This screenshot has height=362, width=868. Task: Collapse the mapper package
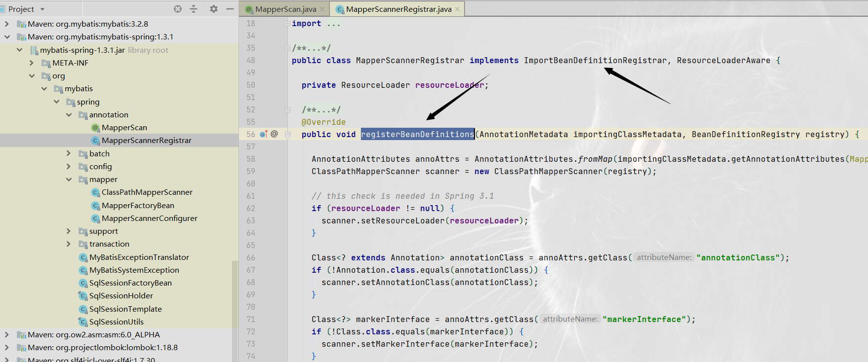(69, 179)
